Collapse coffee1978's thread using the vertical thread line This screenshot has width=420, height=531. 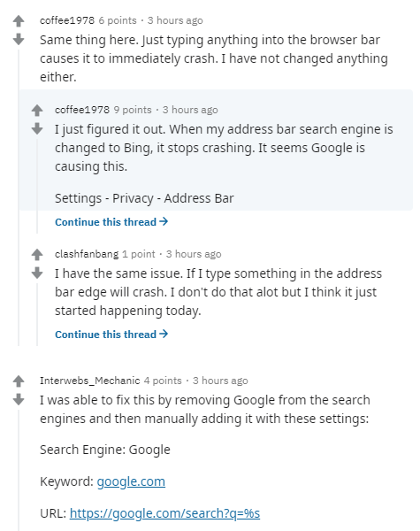pos(19,197)
